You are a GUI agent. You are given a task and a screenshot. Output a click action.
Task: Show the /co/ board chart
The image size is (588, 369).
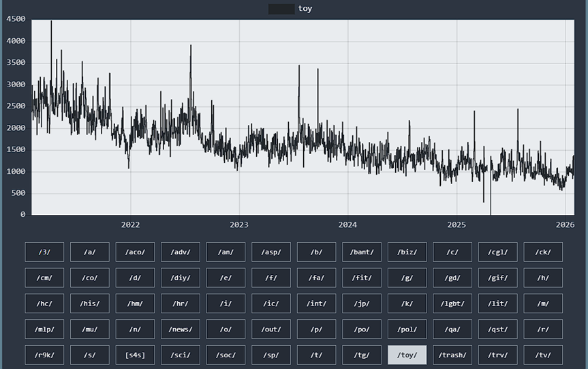click(90, 278)
